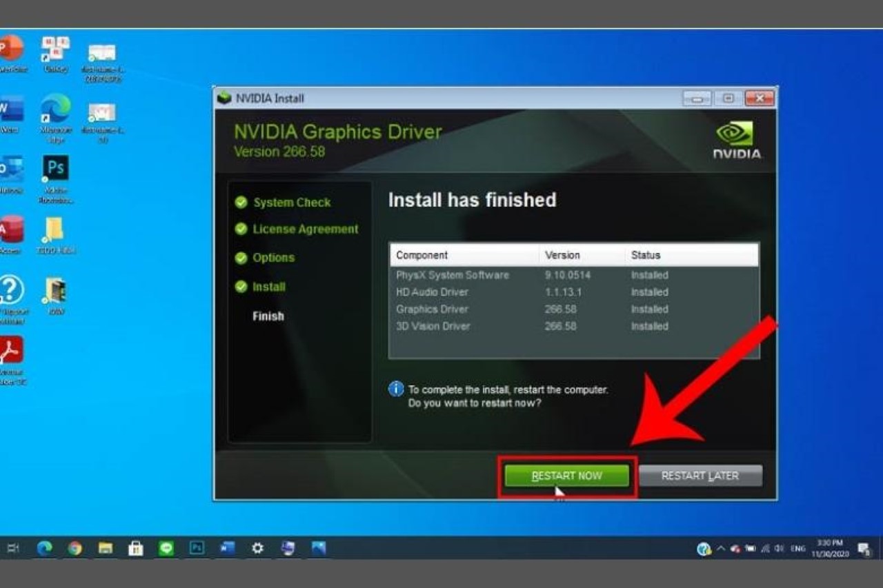The height and width of the screenshot is (588, 883).
Task: Select the PhysX System Software row
Action: (453, 275)
